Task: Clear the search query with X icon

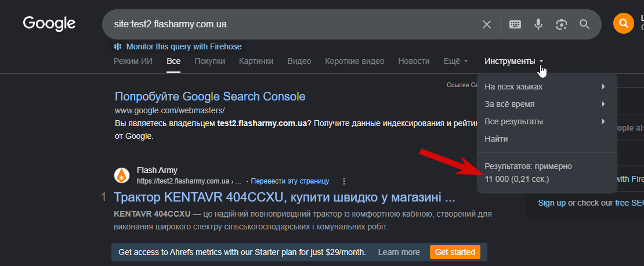Action: 486,24
